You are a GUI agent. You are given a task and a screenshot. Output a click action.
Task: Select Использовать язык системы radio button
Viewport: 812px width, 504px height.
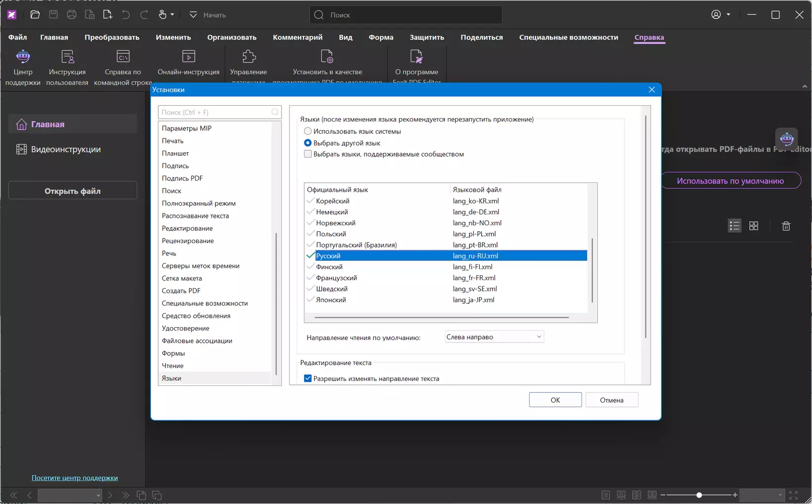(308, 131)
